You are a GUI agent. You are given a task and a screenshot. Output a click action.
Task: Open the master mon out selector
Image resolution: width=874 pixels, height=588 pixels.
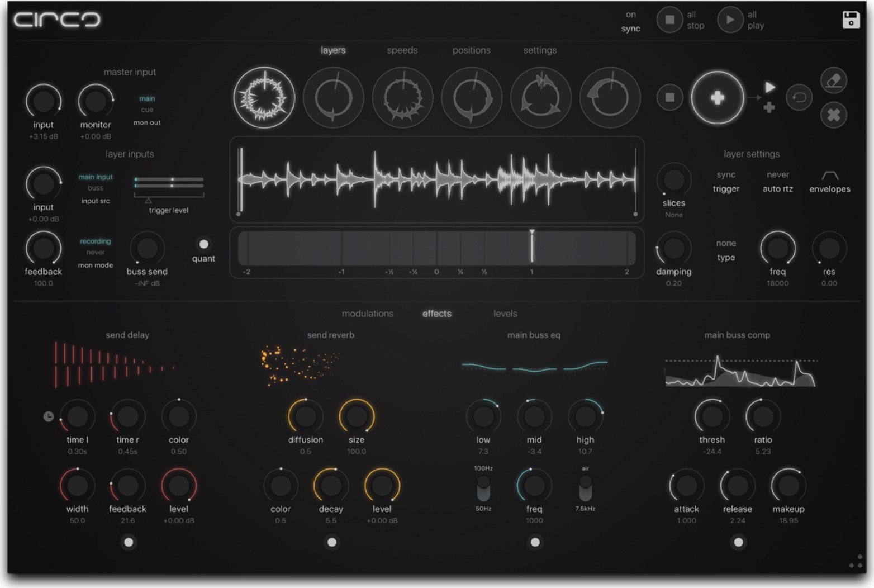(147, 110)
